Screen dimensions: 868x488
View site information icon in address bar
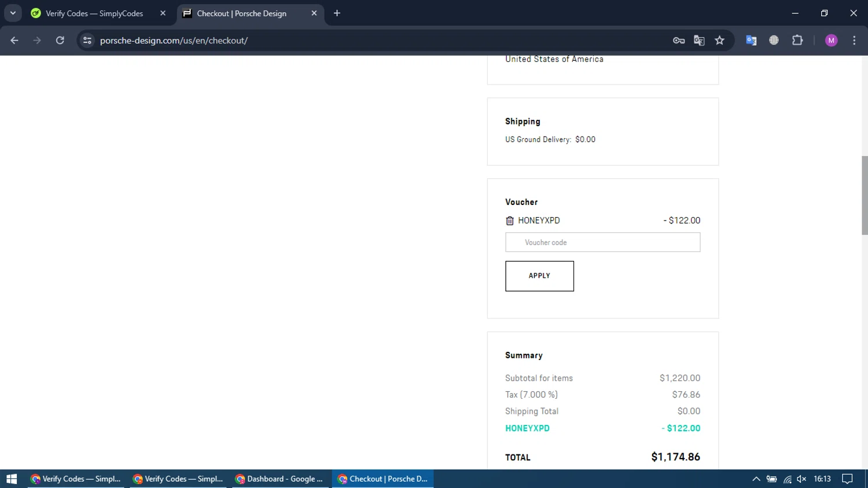point(87,41)
